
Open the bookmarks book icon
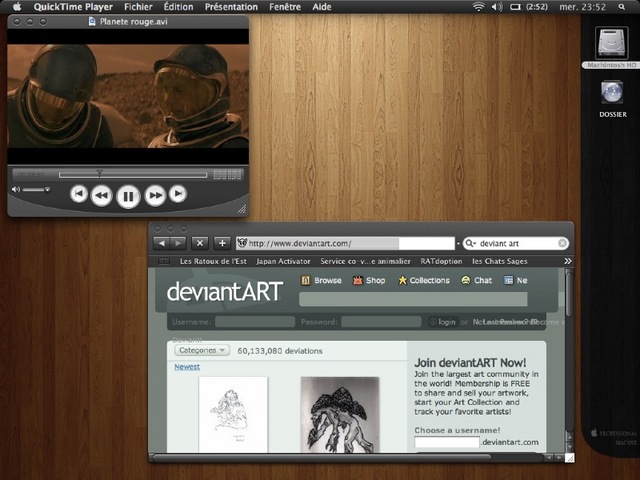tap(164, 261)
